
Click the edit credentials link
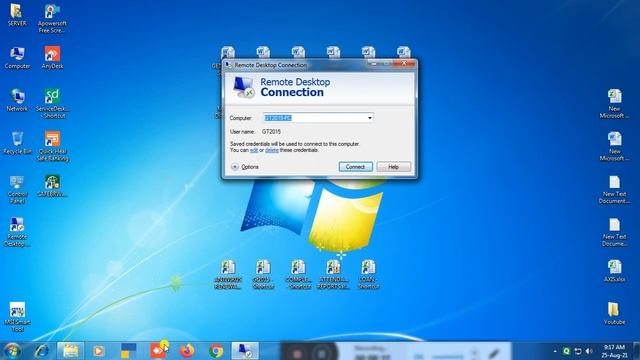pos(253,150)
